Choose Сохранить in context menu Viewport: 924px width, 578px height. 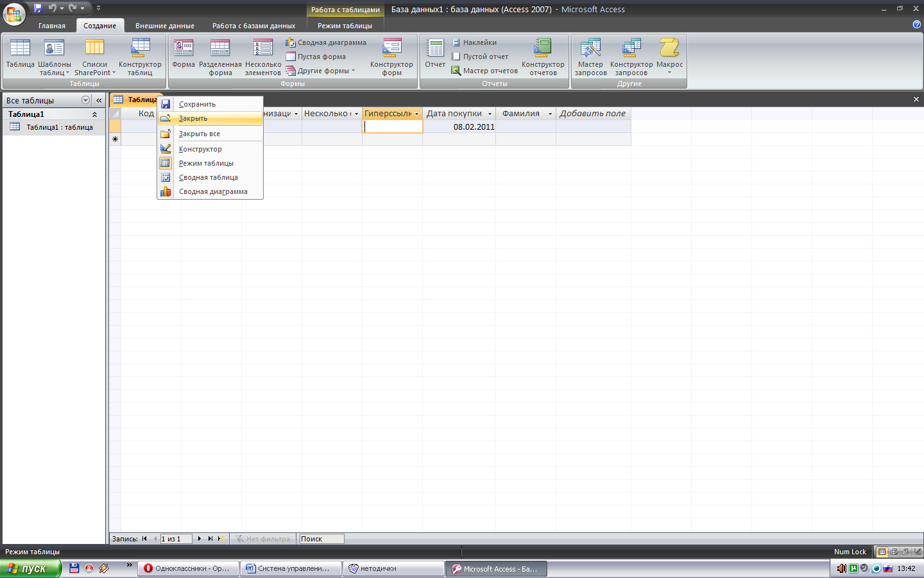(x=210, y=104)
